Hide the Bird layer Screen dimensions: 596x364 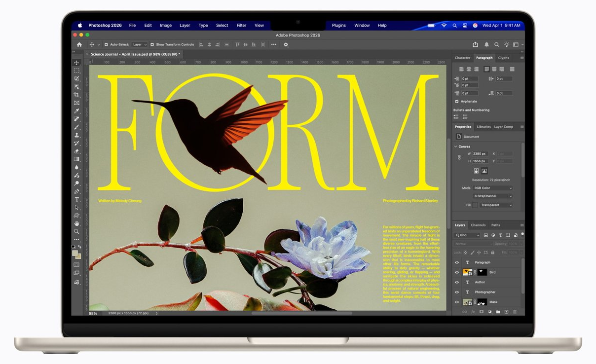(456, 272)
